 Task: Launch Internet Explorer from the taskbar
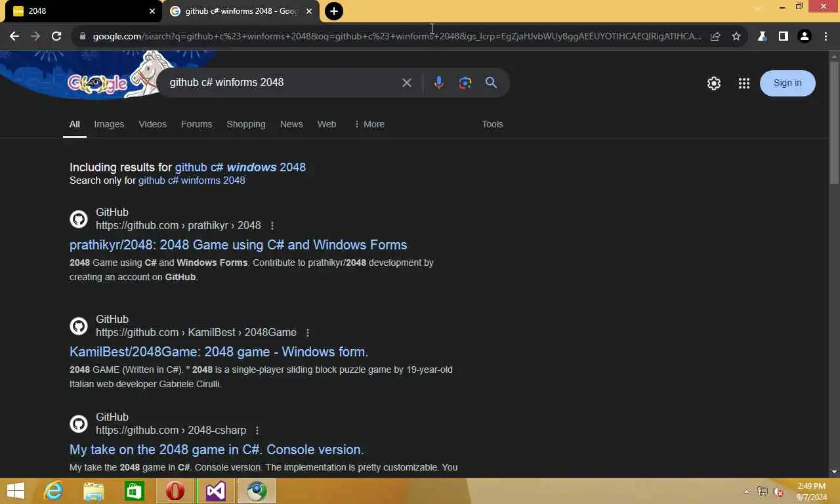click(x=53, y=491)
